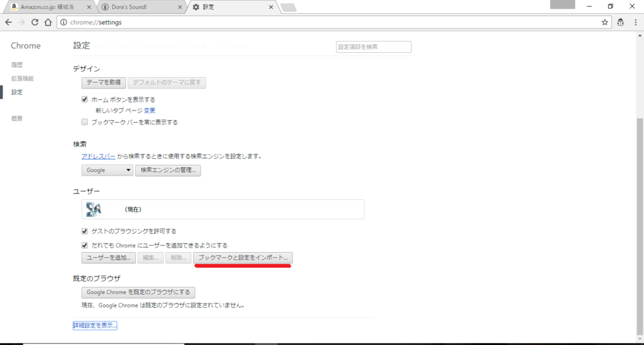Screen dimensions: 644x345
Task: Enable ブックマークバーを常に表示する checkbox
Action: coord(85,122)
